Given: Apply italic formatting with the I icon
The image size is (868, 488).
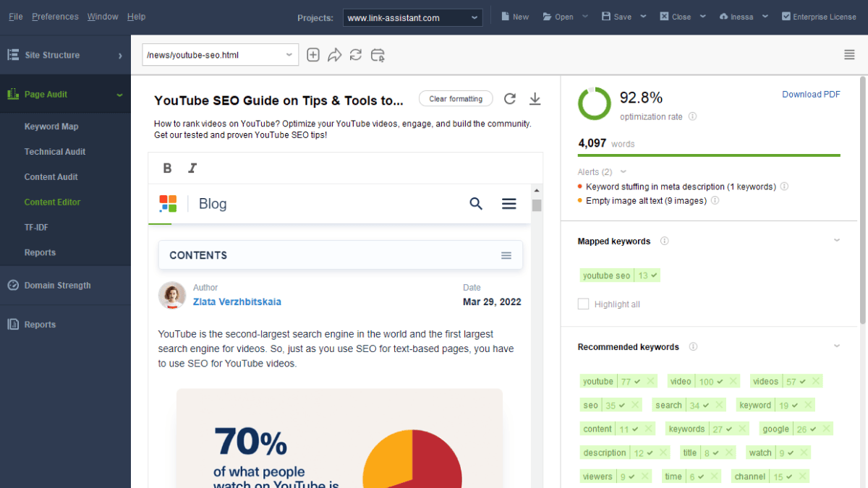Looking at the screenshot, I should (192, 168).
